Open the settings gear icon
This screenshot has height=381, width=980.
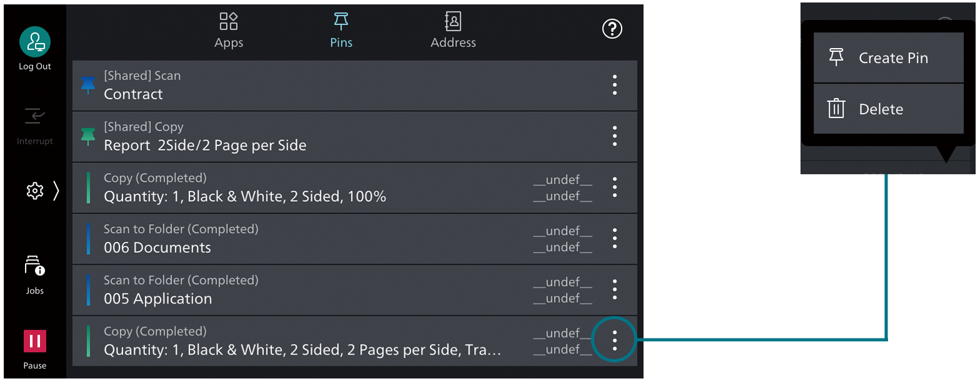[34, 190]
